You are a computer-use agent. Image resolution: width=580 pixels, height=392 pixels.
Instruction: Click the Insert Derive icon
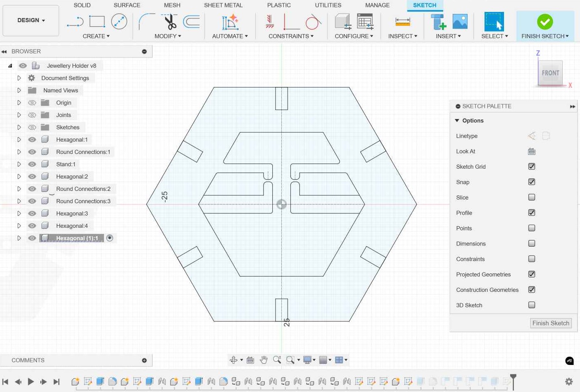pyautogui.click(x=438, y=21)
